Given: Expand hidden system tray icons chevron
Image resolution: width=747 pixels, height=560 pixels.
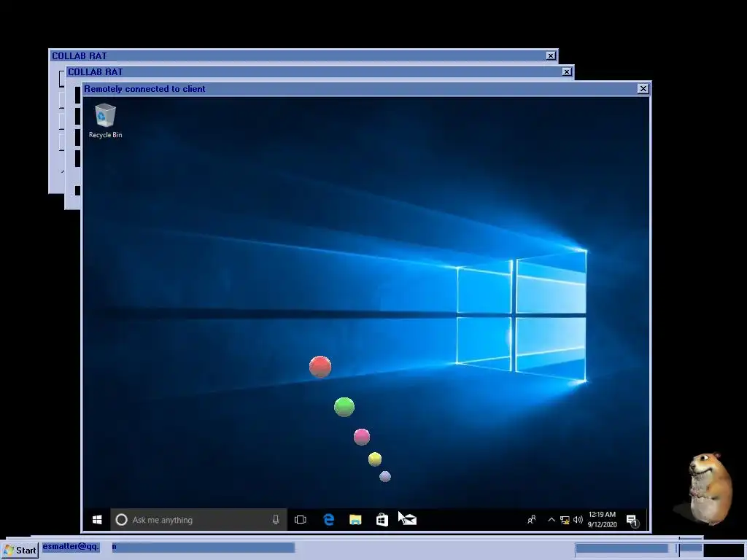Looking at the screenshot, I should (x=551, y=519).
